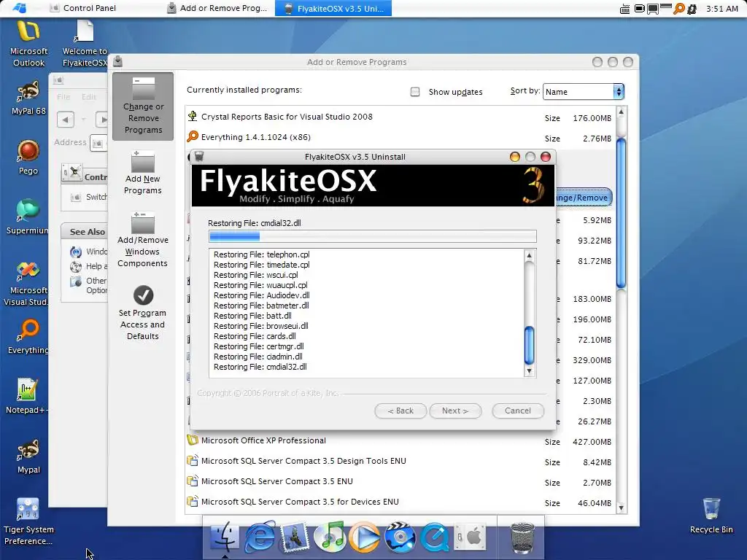Click Cancel in the uninstall dialog
Viewport: 747px width, 560px height.
click(518, 411)
